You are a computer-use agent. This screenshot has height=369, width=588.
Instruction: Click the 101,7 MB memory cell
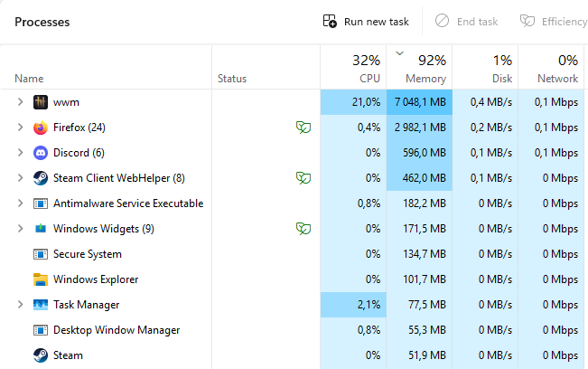420,279
